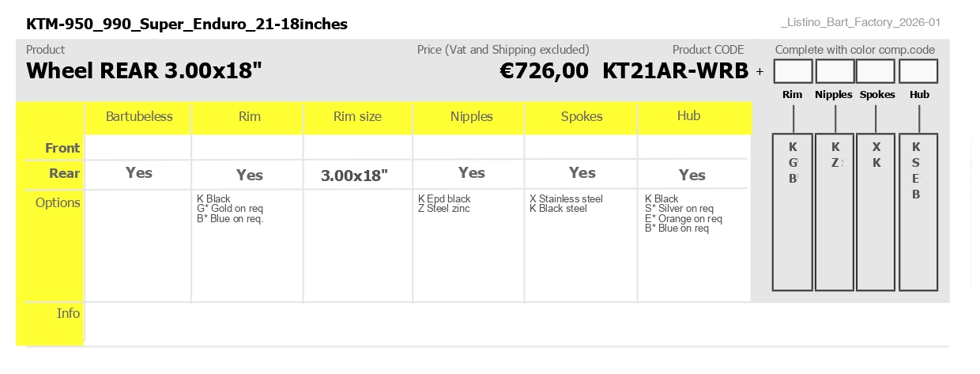This screenshot has width=980, height=374.
Task: Click the empty Hub color code box
Action: tap(918, 72)
